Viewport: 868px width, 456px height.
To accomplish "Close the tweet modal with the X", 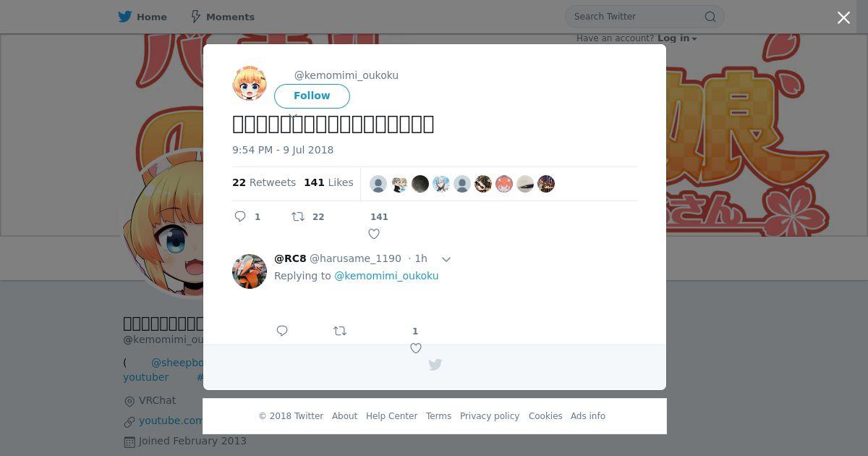I will (843, 18).
